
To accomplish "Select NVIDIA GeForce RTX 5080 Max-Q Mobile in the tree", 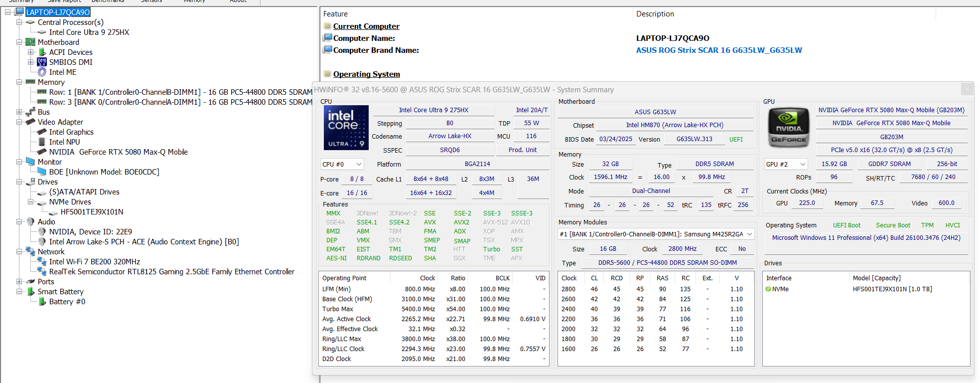I will coord(119,152).
